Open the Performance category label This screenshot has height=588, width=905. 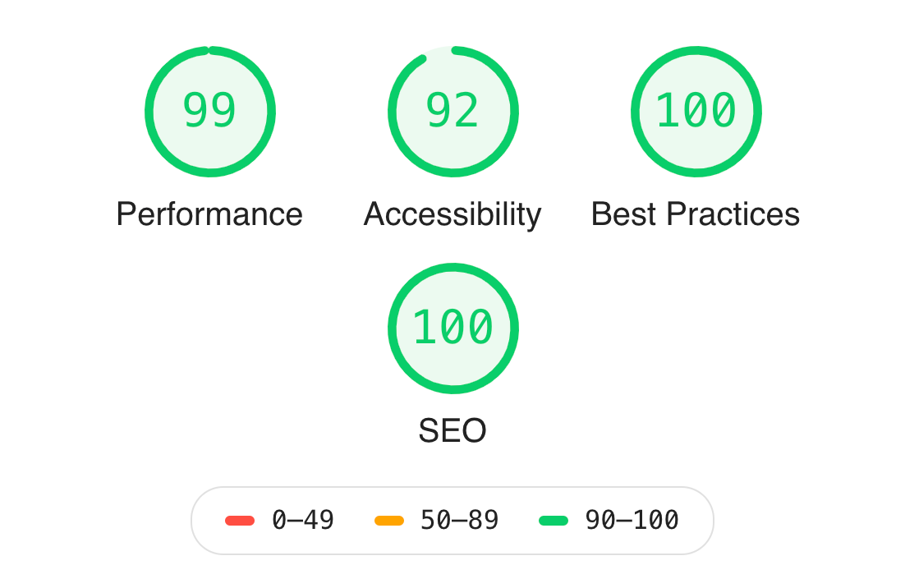tap(209, 214)
